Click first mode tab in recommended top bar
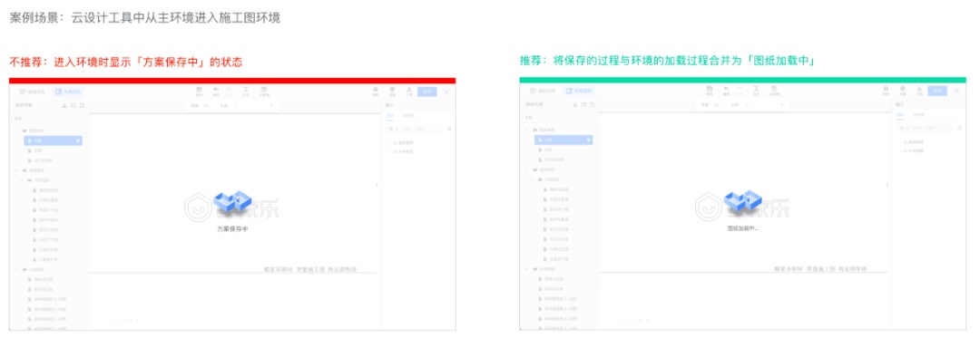This screenshot has height=348, width=980. [x=544, y=92]
